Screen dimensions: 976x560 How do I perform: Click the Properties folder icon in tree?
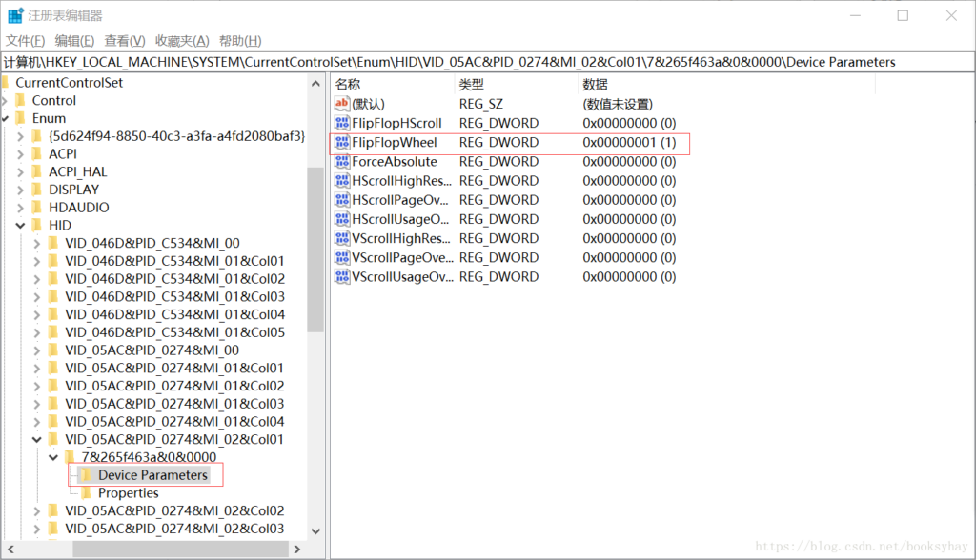coord(85,493)
